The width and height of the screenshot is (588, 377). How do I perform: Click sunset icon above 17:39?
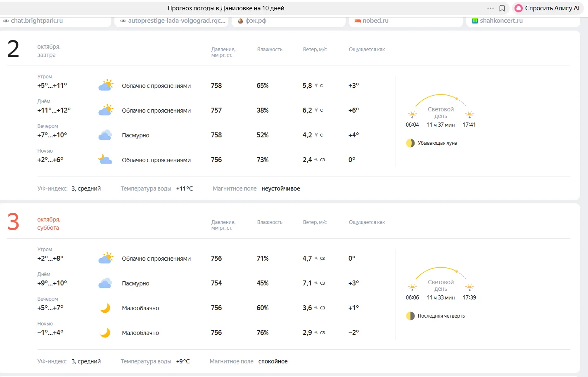click(469, 287)
